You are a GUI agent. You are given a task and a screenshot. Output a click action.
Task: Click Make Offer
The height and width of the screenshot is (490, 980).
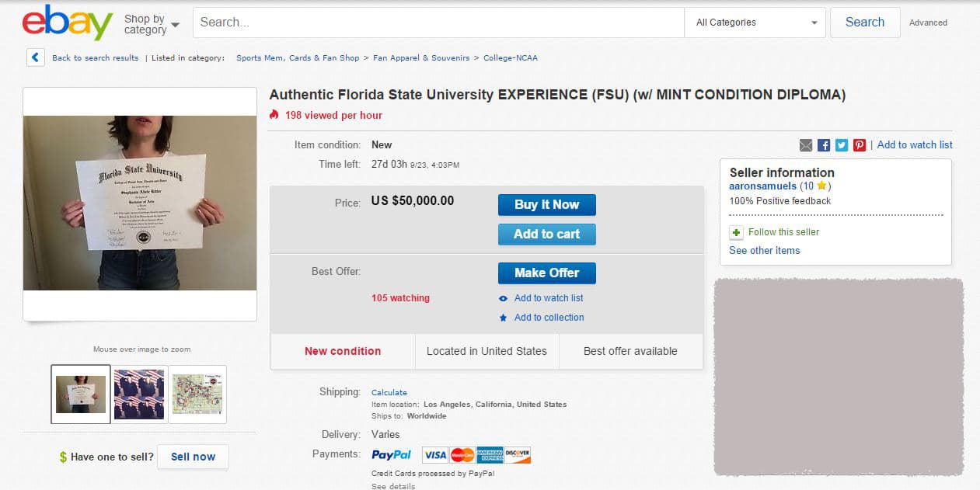tap(546, 273)
